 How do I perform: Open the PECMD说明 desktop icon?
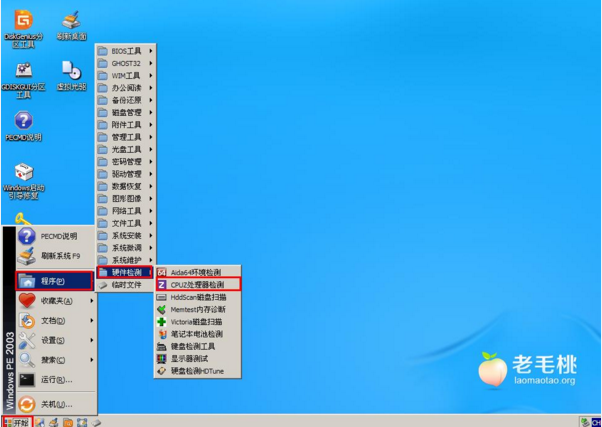23,126
